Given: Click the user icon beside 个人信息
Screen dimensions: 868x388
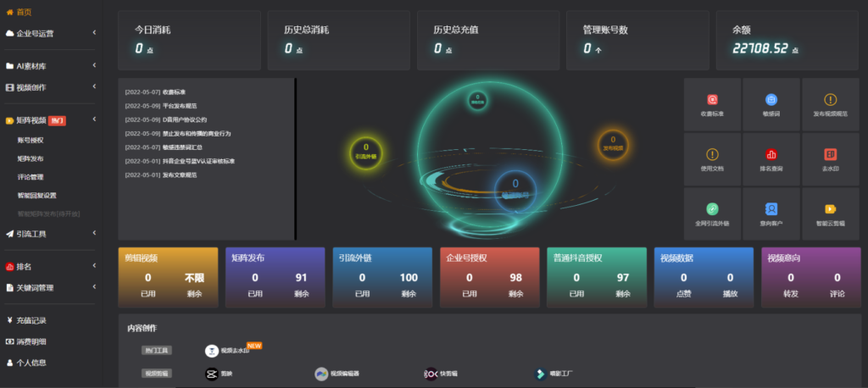Looking at the screenshot, I should [x=9, y=363].
